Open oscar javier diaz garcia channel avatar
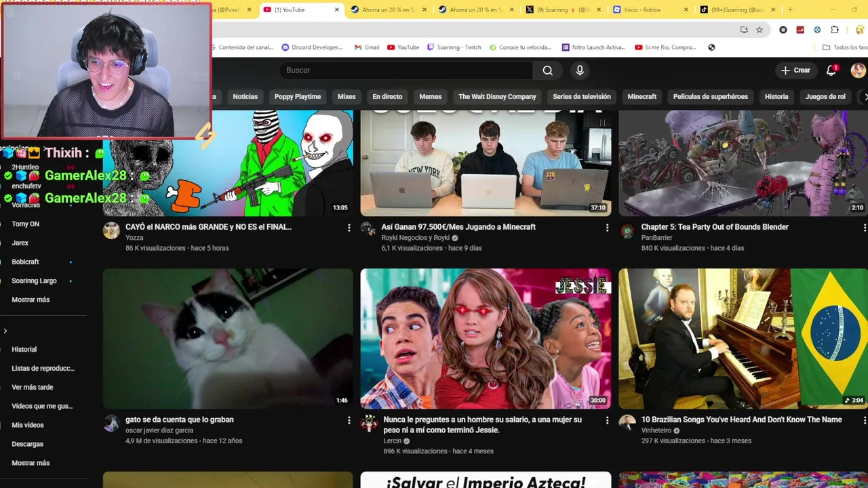This screenshot has width=868, height=488. 111,423
